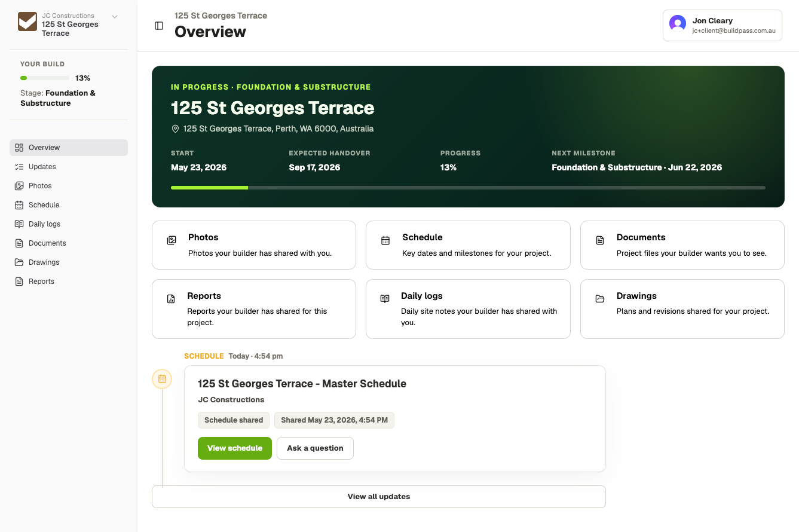Click the Schedule shared tag

point(234,420)
